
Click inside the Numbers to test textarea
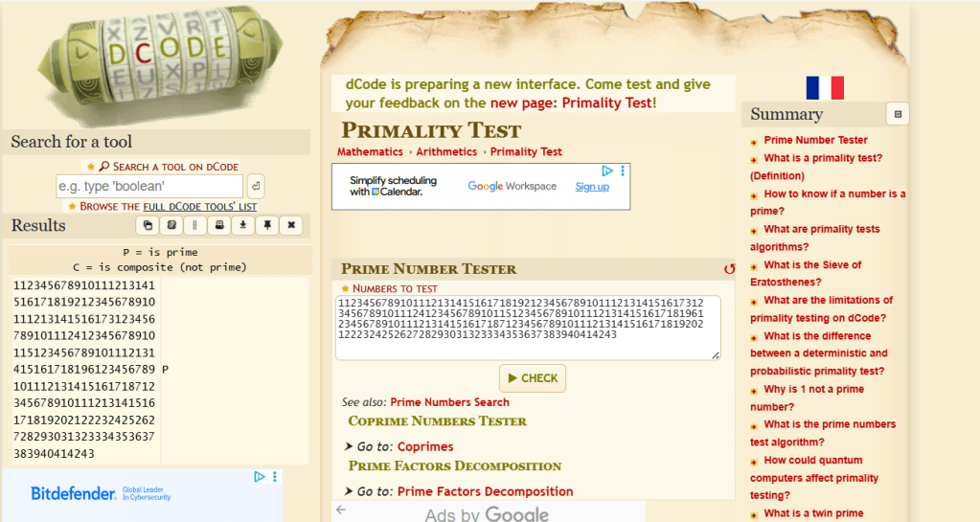[x=527, y=328]
